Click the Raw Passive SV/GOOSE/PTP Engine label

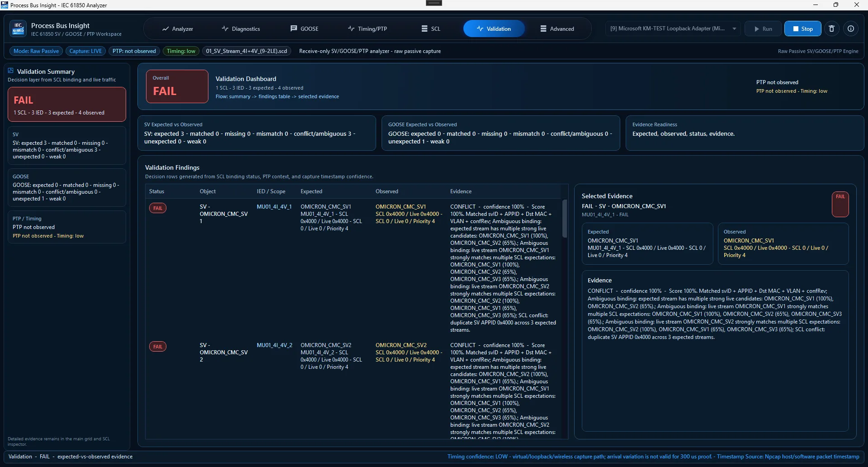point(818,51)
